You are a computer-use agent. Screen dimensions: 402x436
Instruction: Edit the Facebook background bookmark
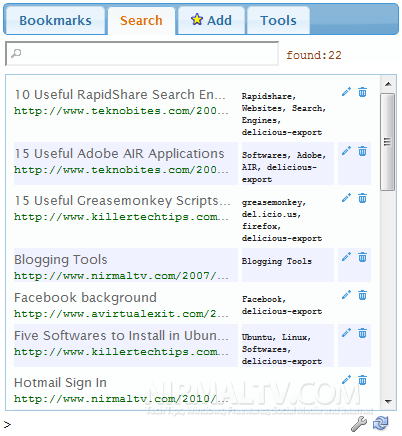click(346, 295)
